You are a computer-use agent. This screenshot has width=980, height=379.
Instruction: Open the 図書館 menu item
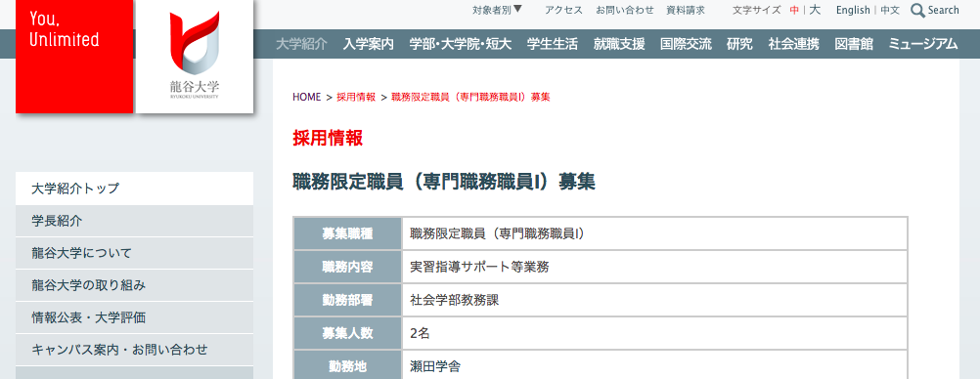(854, 44)
